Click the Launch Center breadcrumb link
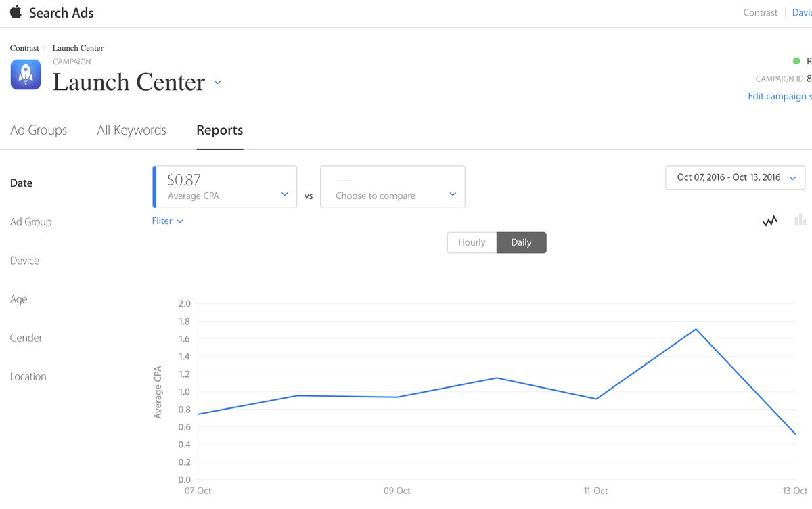Image resolution: width=812 pixels, height=509 pixels. 78,48
